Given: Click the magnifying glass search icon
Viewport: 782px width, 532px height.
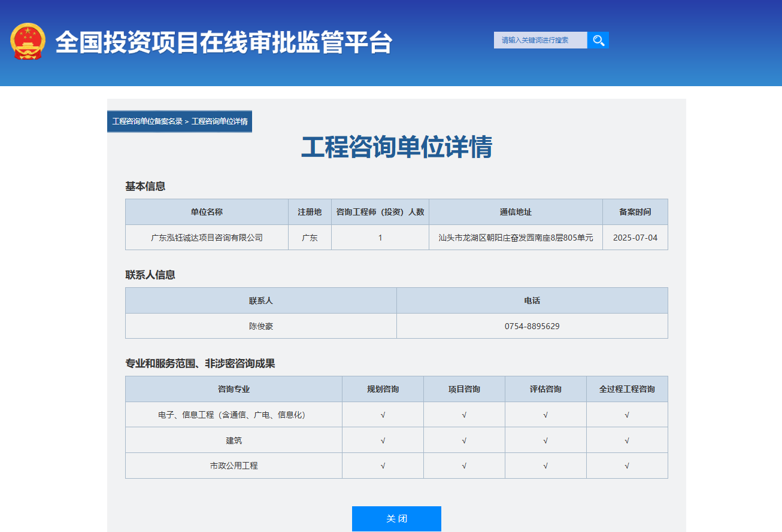Looking at the screenshot, I should point(598,39).
